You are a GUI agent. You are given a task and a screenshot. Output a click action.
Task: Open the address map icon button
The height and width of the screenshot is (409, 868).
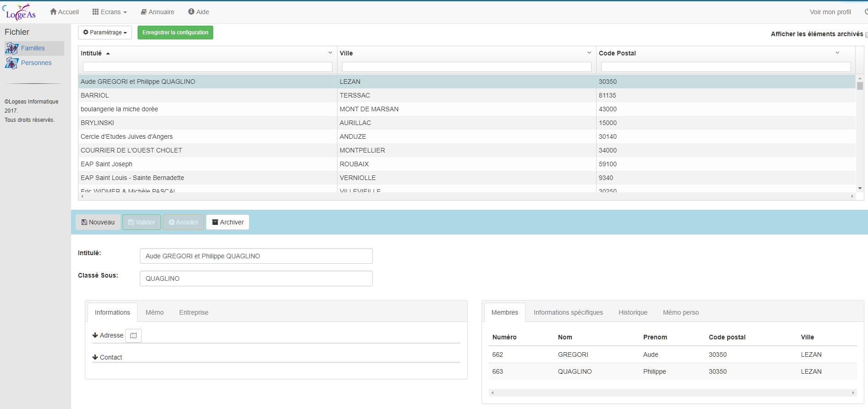coord(133,335)
